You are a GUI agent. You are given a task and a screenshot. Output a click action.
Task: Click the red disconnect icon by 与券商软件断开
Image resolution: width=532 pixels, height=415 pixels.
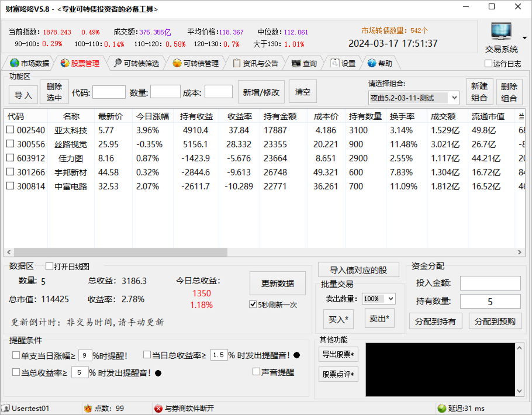158,408
